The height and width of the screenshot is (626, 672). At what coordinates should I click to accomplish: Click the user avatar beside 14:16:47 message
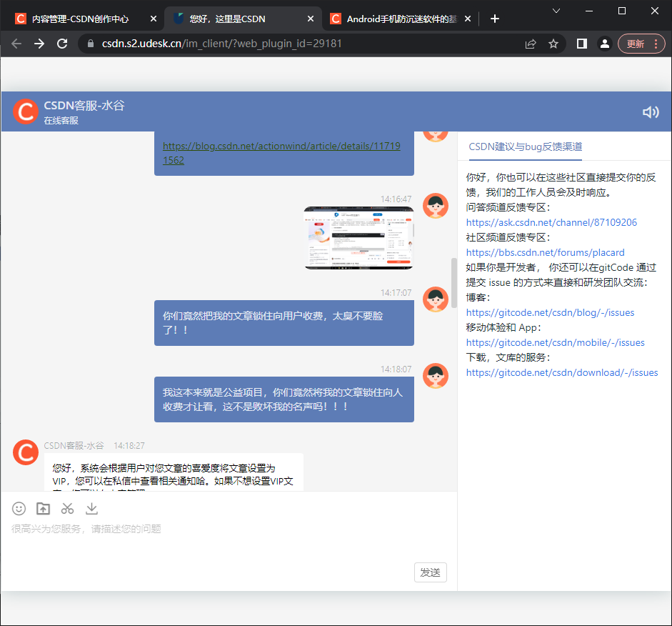tap(436, 206)
